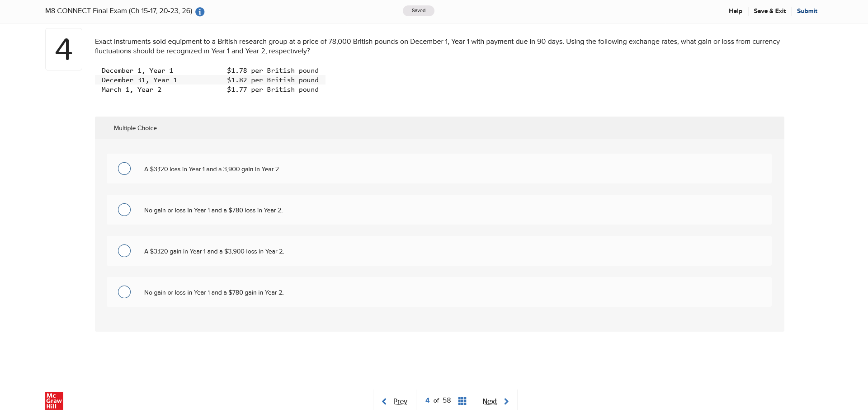The image size is (868, 413).
Task: Go to the next question
Action: point(490,401)
